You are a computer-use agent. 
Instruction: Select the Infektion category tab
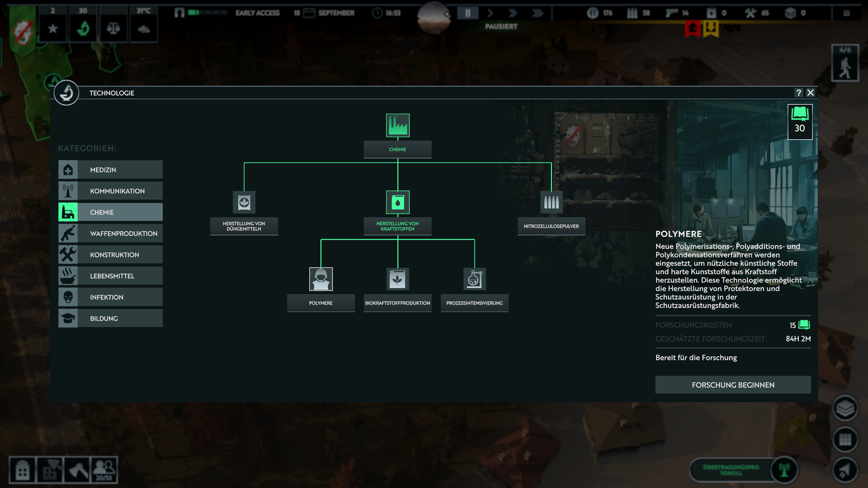click(110, 297)
